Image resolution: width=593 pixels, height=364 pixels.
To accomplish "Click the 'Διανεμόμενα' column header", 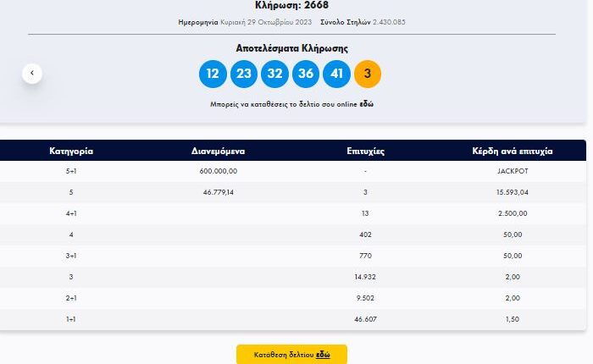I will [219, 151].
